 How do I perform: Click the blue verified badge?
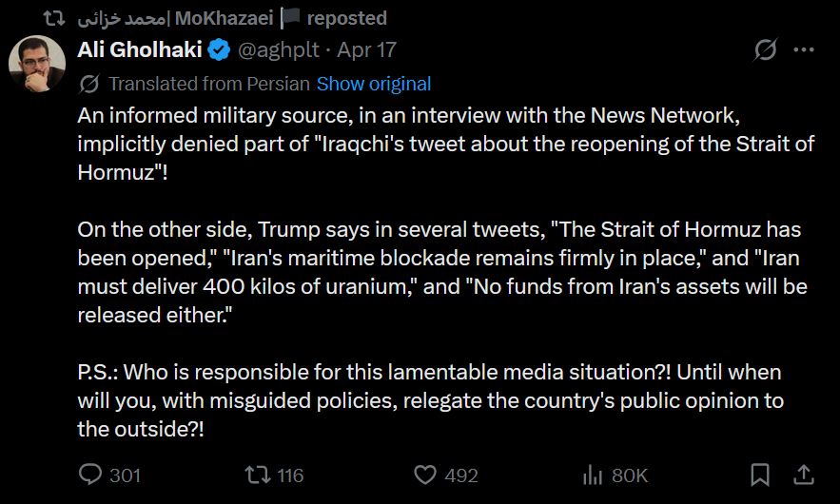point(219,50)
